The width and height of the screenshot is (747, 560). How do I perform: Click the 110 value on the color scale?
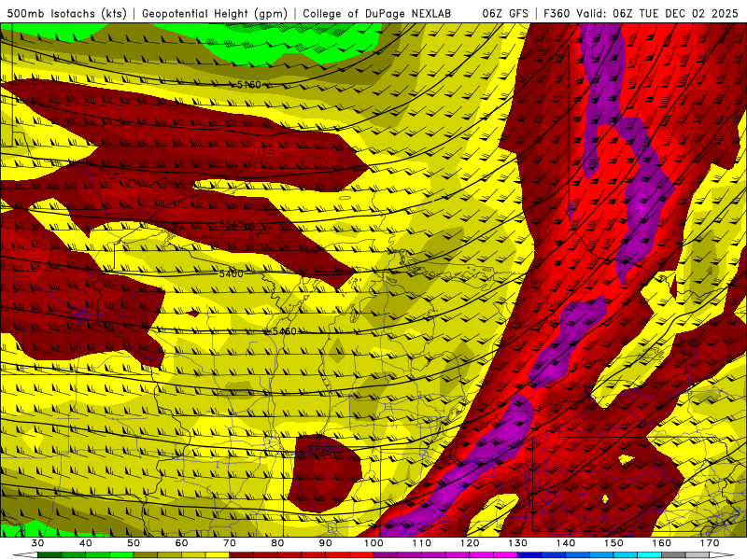[x=422, y=543]
